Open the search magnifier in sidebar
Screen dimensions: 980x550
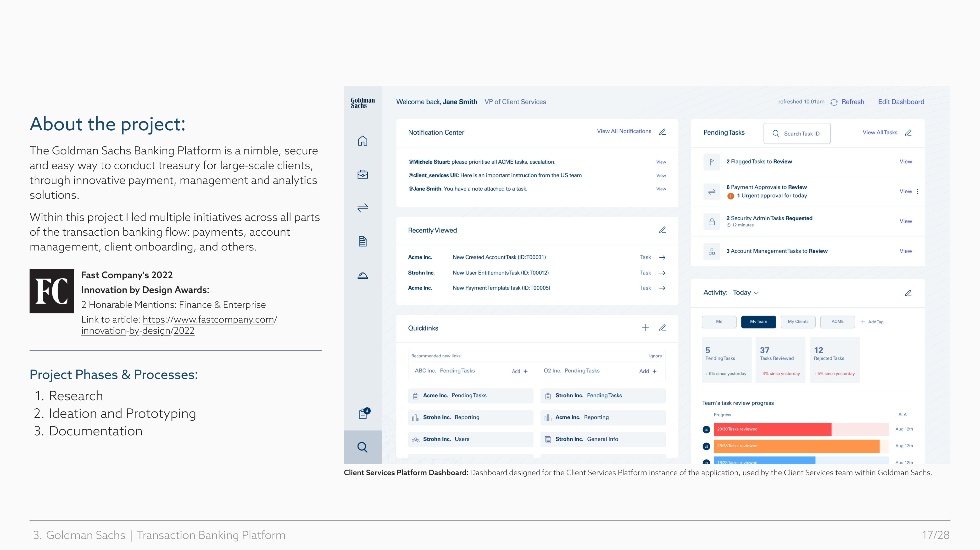pyautogui.click(x=362, y=447)
